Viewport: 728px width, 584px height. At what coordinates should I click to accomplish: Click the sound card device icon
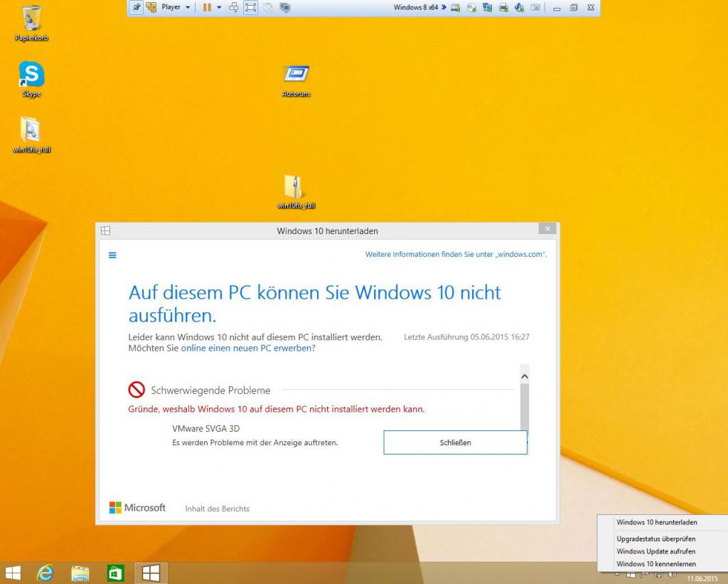click(x=519, y=8)
